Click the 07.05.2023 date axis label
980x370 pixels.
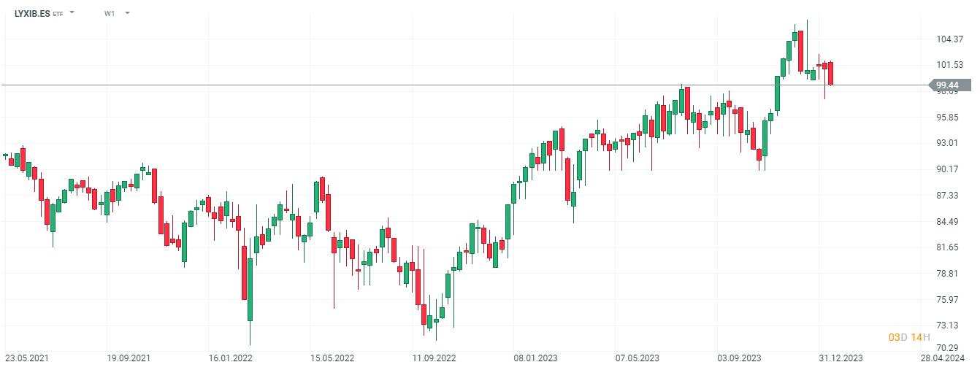coord(637,358)
